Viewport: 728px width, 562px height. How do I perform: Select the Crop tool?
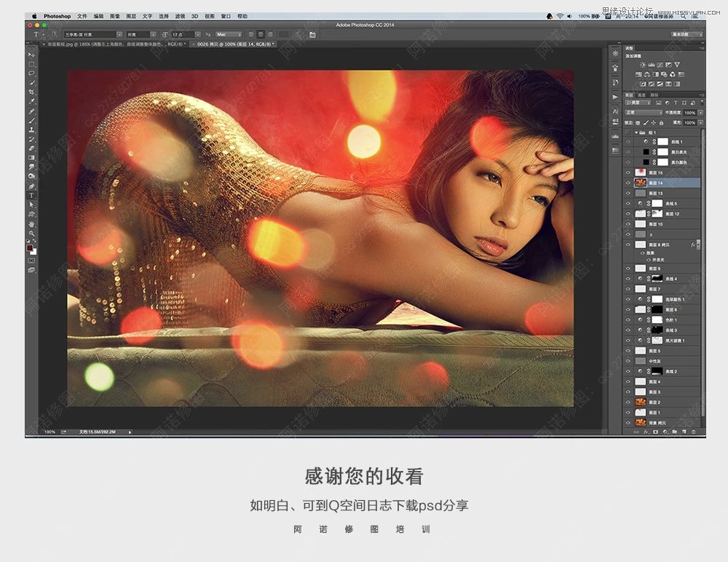coord(31,92)
